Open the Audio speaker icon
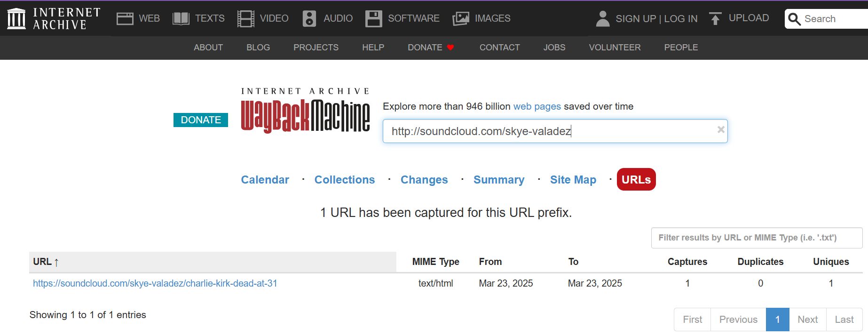The height and width of the screenshot is (336, 868). tap(309, 19)
